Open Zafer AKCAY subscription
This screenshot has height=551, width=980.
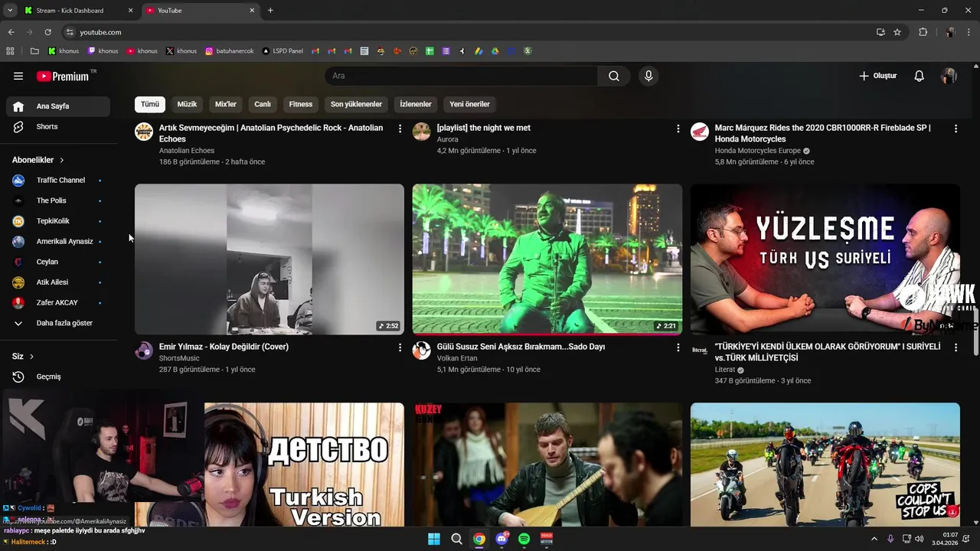click(58, 303)
